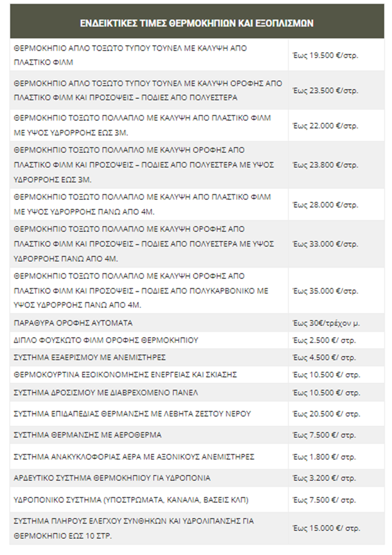Select the Έως 23.800 €/στρ. price cell
The image size is (392, 555).
325,165
